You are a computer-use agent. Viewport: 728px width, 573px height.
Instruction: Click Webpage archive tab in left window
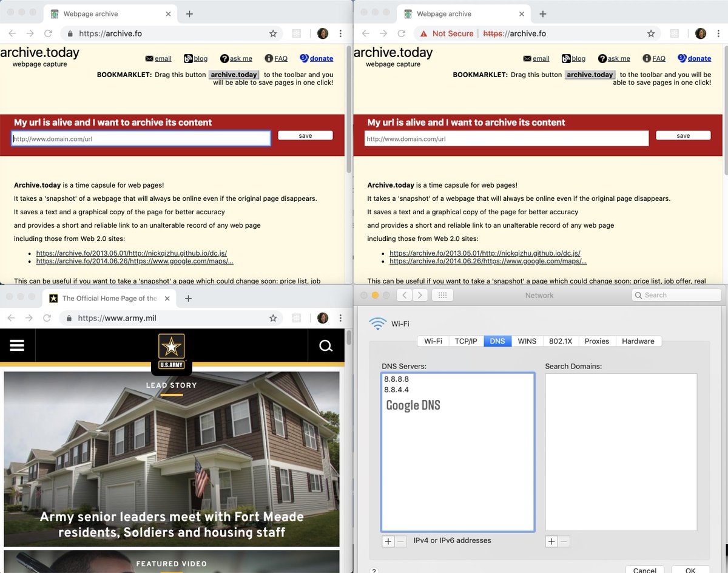(x=110, y=14)
